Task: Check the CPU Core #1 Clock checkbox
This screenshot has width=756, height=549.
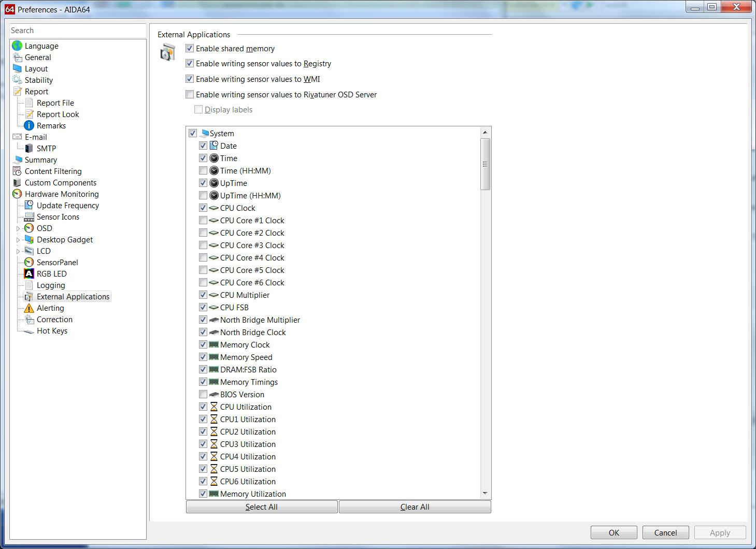Action: pos(203,220)
